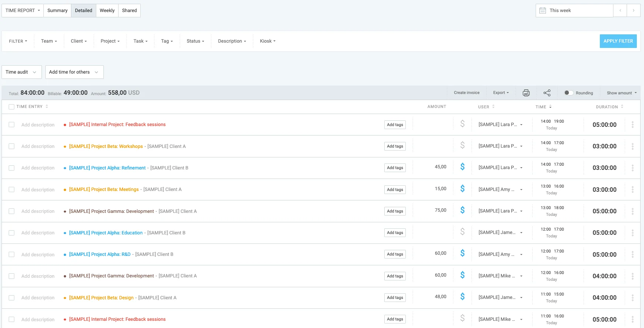Sort by Duration column arrows
Viewport: 644px width, 328px height.
coord(622,106)
